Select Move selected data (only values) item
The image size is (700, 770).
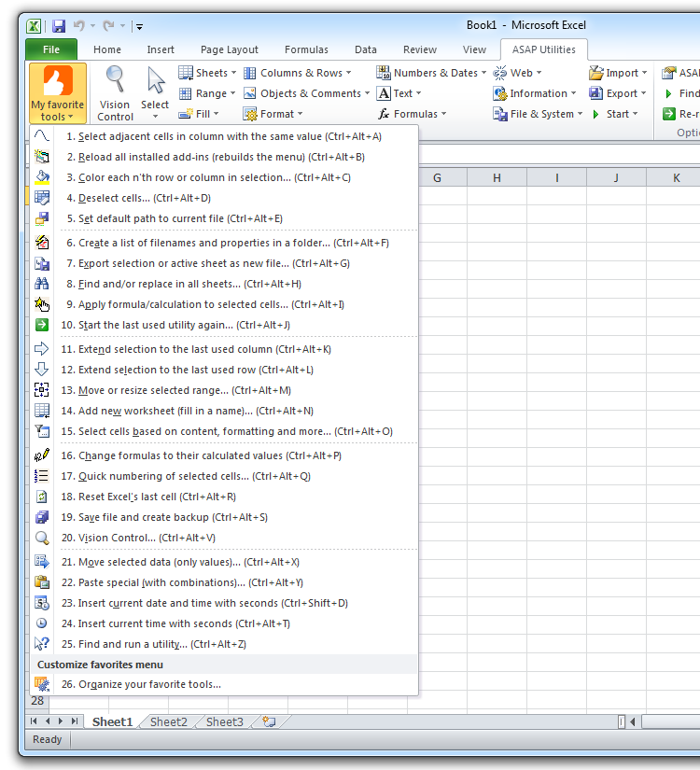(x=225, y=562)
